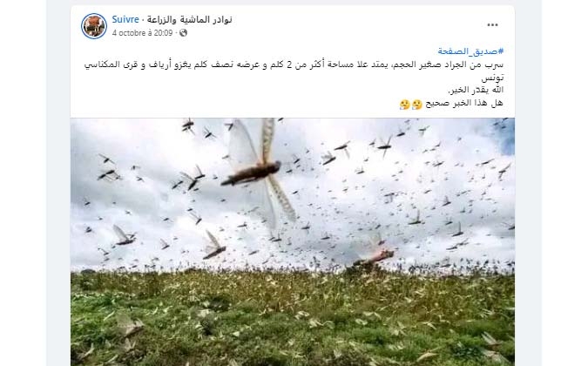
Task: Click the flying locust at the photo's left edge
Action: coord(124,235)
